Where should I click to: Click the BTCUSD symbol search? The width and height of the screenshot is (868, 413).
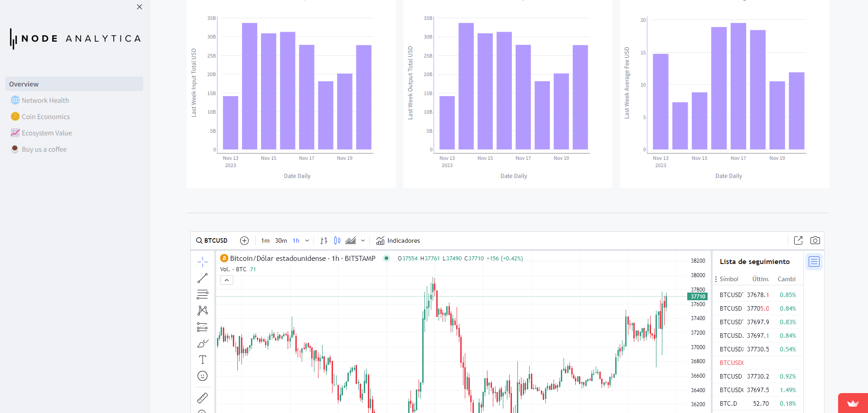pyautogui.click(x=212, y=240)
